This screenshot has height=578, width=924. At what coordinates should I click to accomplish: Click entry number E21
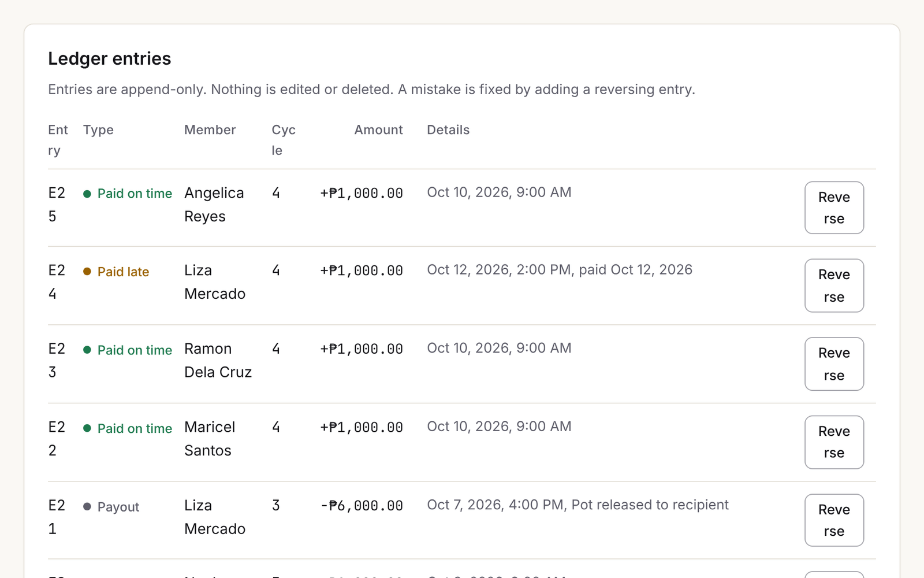pyautogui.click(x=57, y=517)
